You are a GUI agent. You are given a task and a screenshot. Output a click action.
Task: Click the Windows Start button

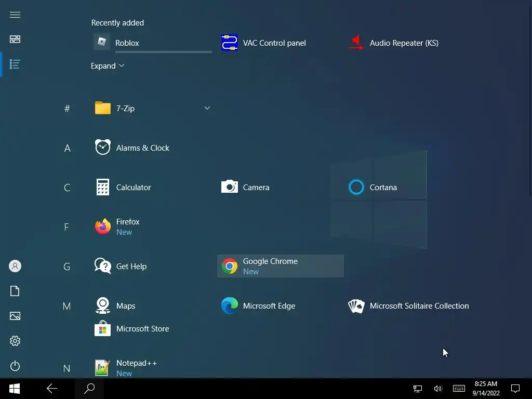click(x=14, y=389)
